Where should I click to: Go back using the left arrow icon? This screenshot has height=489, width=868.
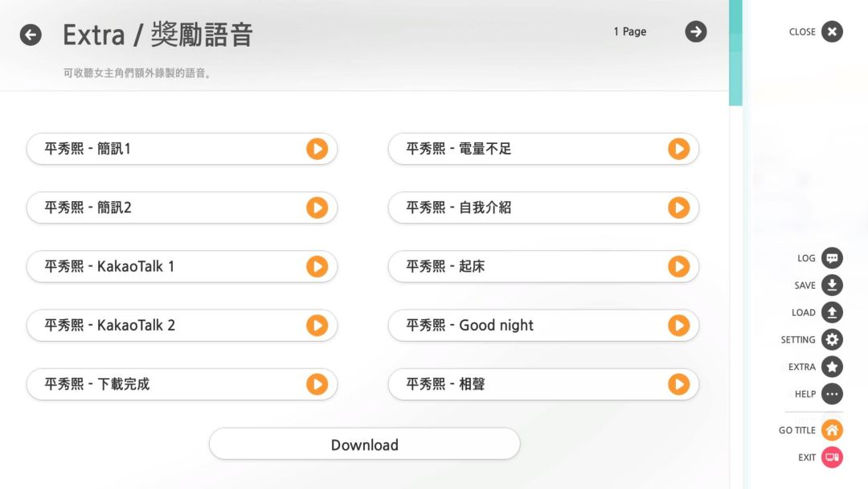(x=31, y=35)
